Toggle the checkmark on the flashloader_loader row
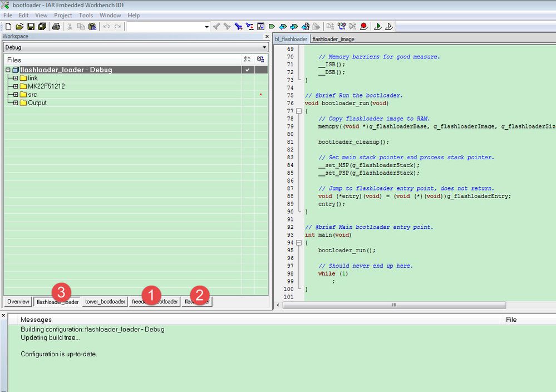Screen dimensions: 556x392 pyautogui.click(x=248, y=70)
